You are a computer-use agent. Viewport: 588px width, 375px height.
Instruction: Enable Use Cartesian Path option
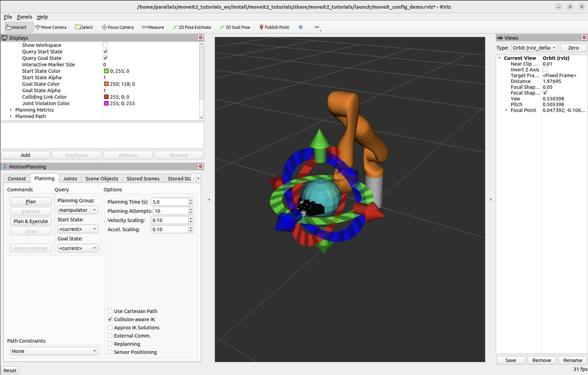tap(110, 311)
